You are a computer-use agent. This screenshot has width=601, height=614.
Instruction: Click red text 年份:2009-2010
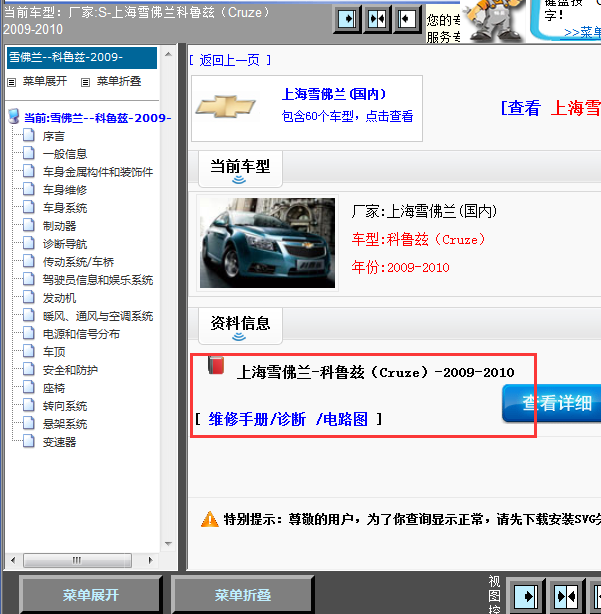[x=400, y=267]
